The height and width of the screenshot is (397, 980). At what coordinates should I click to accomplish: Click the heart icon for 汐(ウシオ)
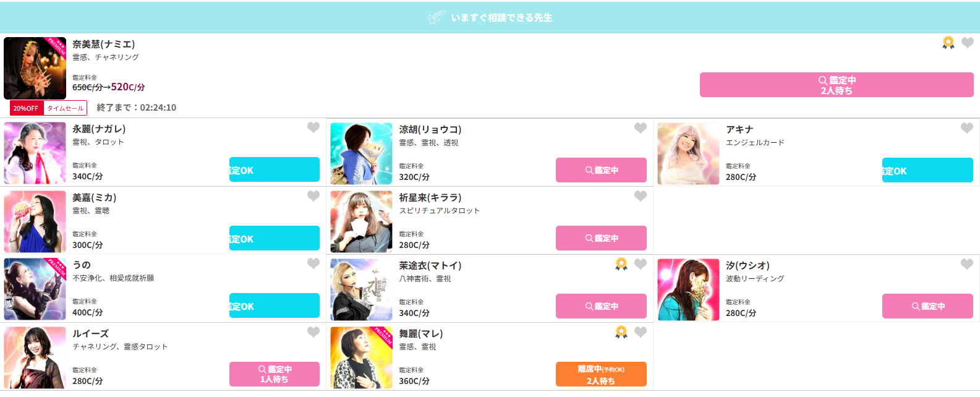(967, 264)
